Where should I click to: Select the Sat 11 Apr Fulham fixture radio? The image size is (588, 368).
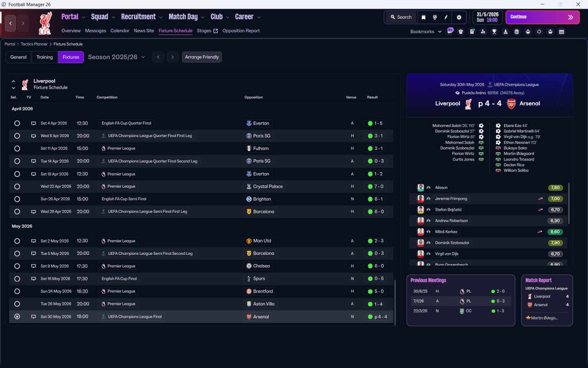pos(17,149)
